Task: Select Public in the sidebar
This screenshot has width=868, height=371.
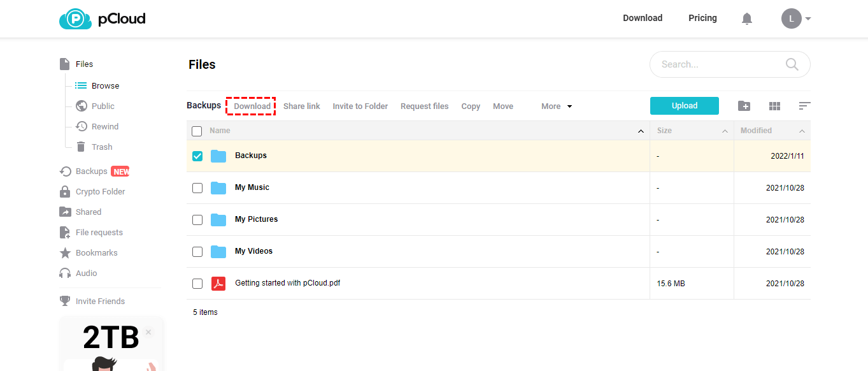Action: (x=103, y=106)
